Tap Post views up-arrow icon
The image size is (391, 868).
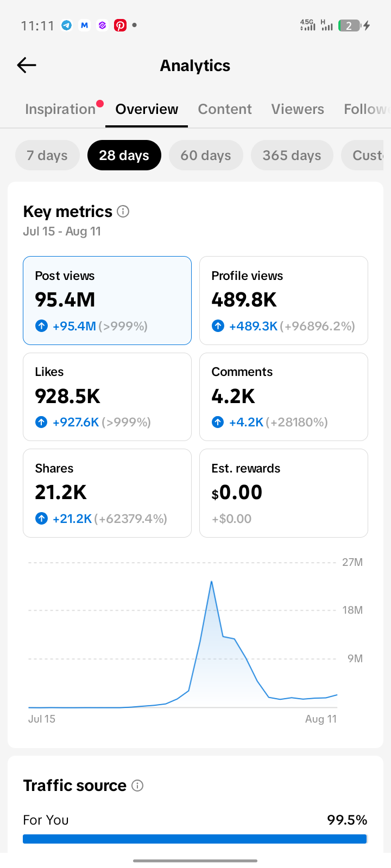41,326
